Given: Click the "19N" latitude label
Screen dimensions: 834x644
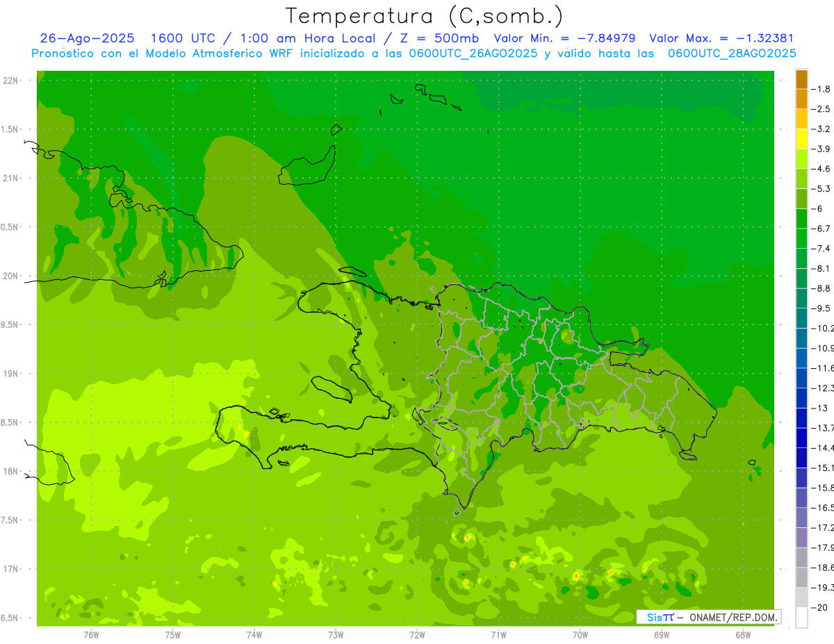Looking at the screenshot, I should pos(10,373).
